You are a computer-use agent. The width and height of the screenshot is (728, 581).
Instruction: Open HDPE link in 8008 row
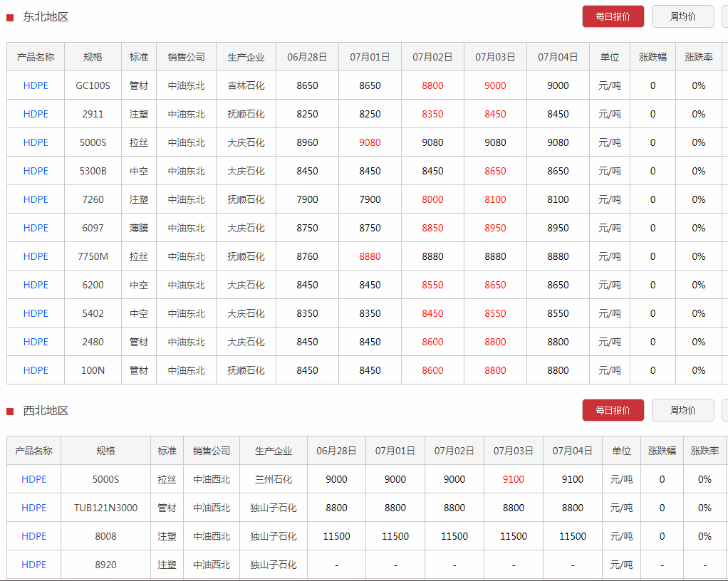pyautogui.click(x=34, y=536)
